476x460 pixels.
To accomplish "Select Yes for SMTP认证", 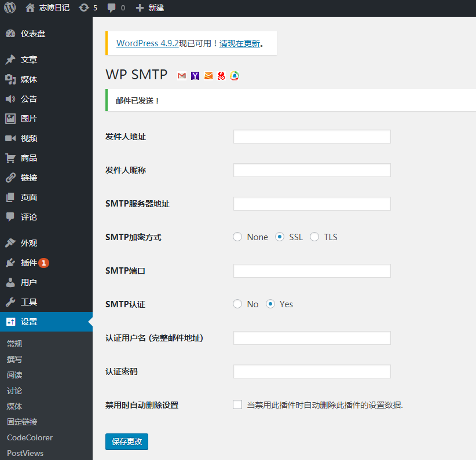I will click(x=270, y=304).
